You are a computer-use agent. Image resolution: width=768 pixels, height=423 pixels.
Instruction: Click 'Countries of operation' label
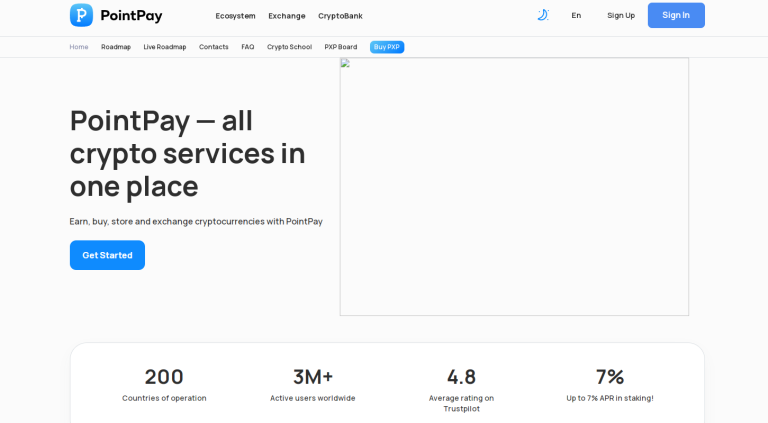(164, 399)
